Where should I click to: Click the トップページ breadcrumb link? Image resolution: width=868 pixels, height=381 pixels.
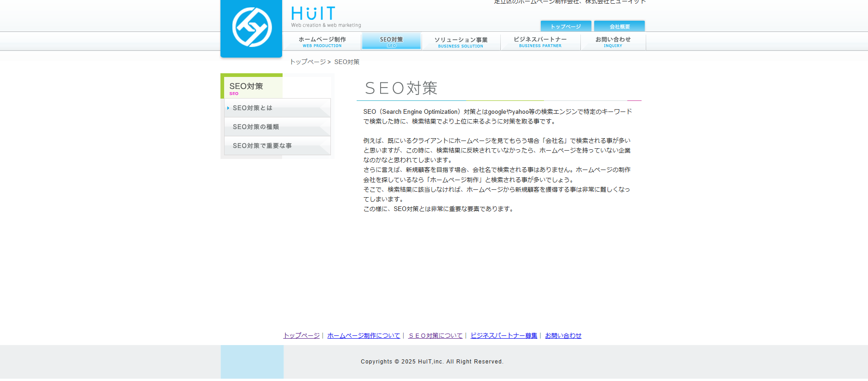tap(307, 62)
